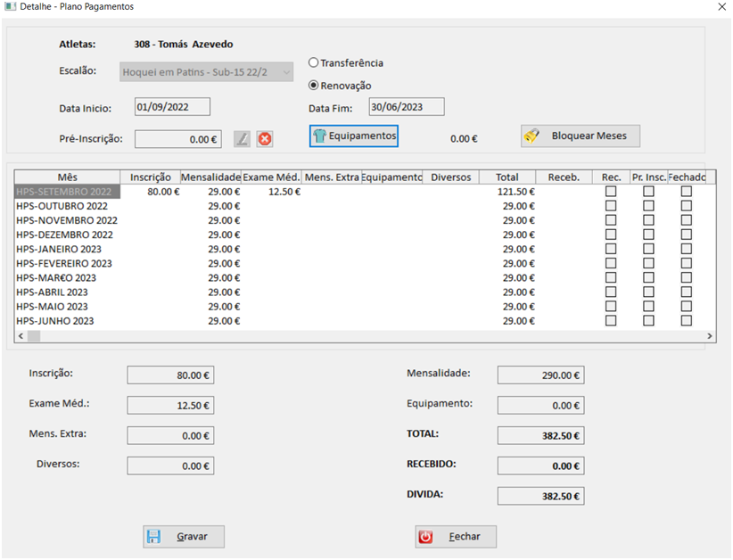Click the Equipamento total field below the table
This screenshot has height=560, width=733.
(x=541, y=405)
